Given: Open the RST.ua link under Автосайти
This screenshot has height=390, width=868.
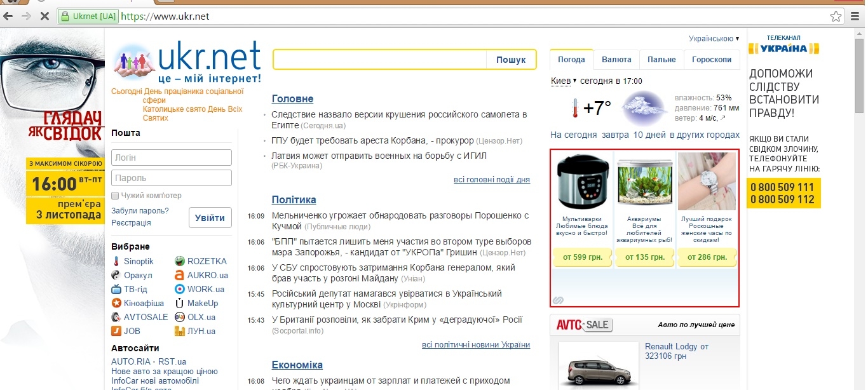Looking at the screenshot, I should [x=172, y=361].
